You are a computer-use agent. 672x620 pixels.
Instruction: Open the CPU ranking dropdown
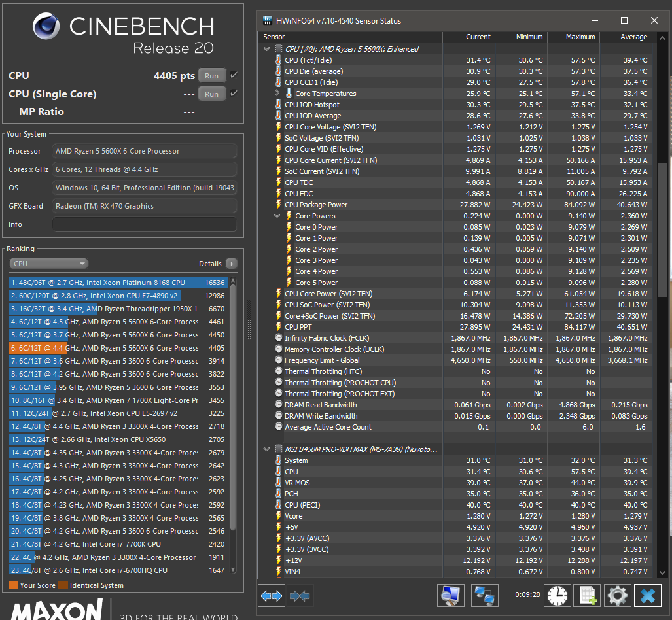tap(48, 264)
